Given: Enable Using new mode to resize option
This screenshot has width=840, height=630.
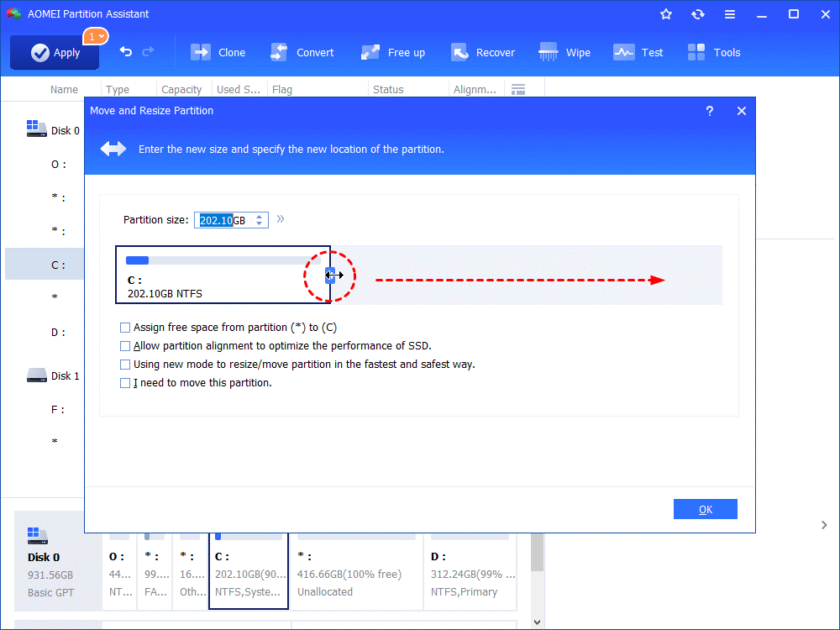Looking at the screenshot, I should [125, 365].
